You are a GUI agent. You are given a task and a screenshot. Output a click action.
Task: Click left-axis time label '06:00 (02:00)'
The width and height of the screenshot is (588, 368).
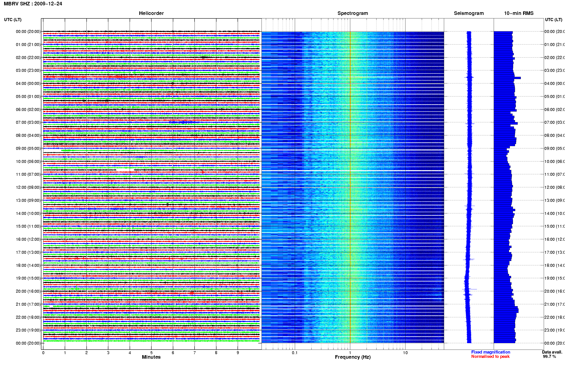28,109
